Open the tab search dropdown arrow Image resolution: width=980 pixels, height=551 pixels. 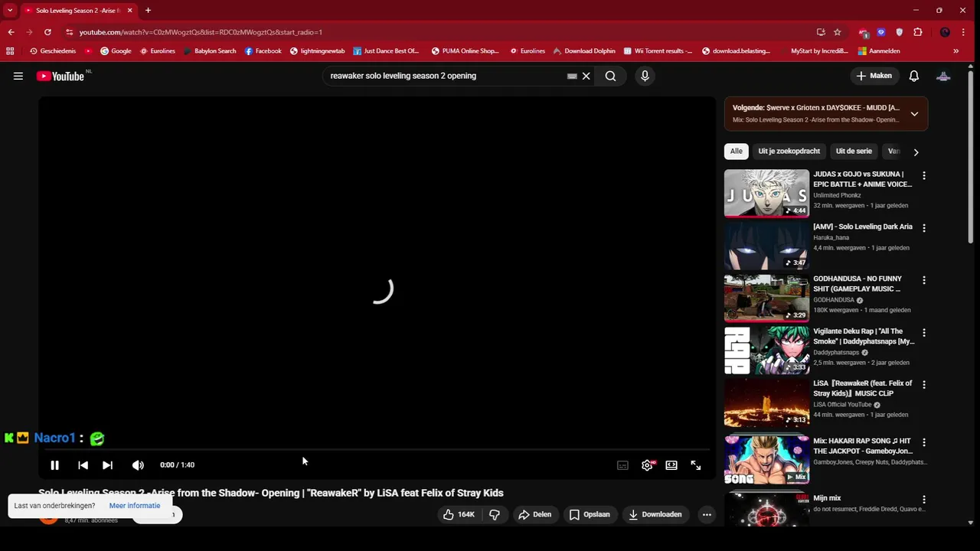point(10,11)
